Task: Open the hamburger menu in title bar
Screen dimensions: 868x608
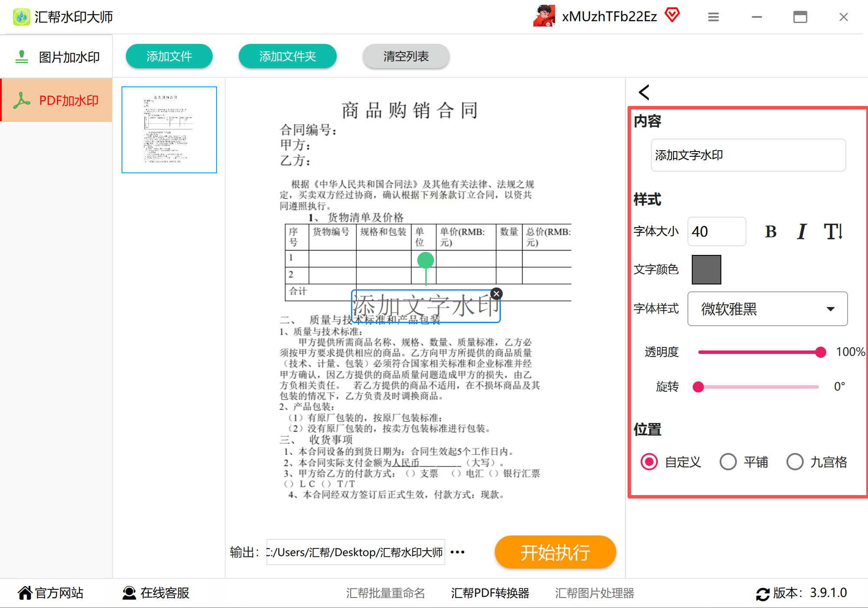Action: pyautogui.click(x=713, y=17)
